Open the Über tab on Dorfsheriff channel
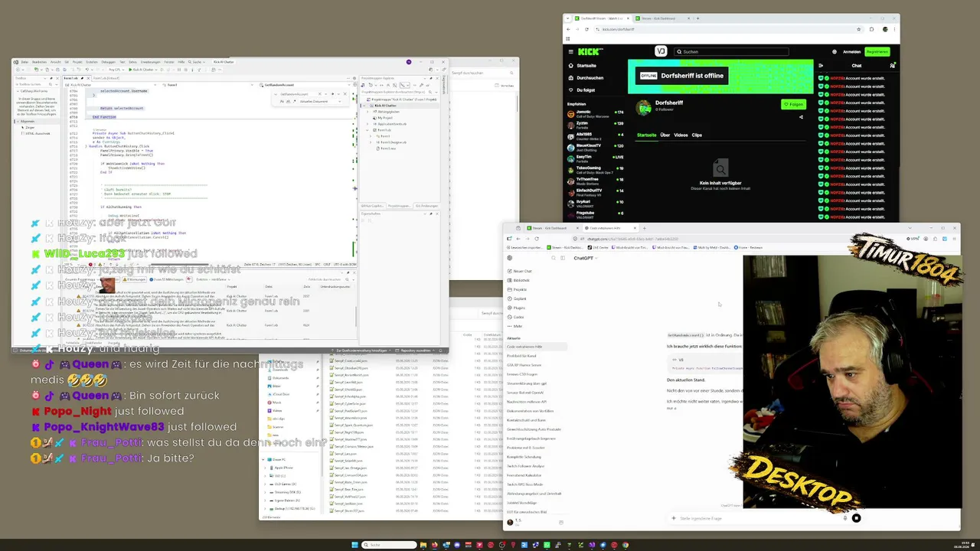 point(665,135)
